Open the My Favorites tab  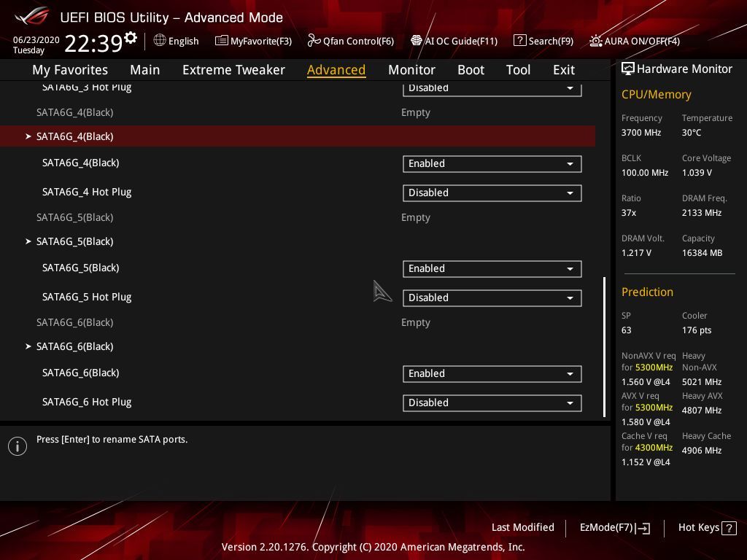pos(70,70)
